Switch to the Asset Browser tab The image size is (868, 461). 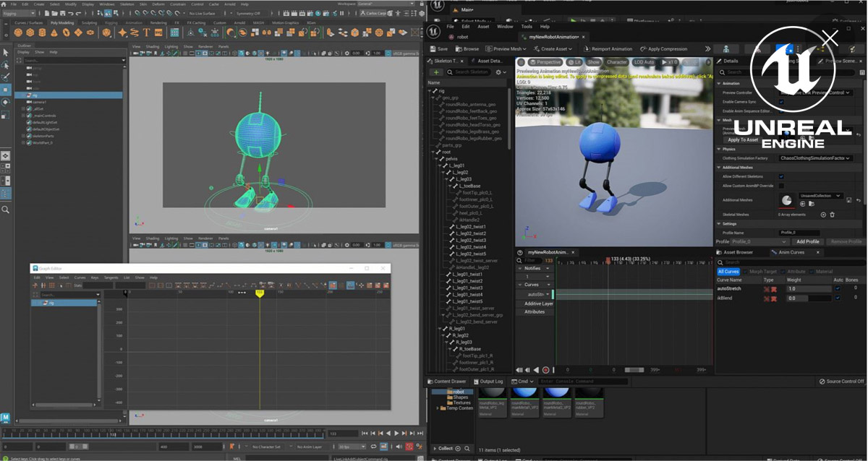734,252
